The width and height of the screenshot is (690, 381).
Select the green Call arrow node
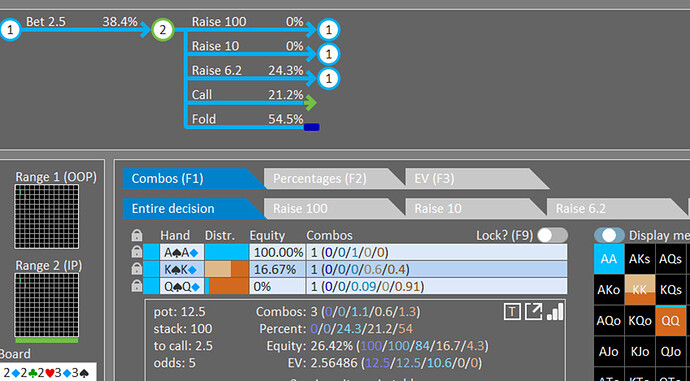pyautogui.click(x=310, y=103)
